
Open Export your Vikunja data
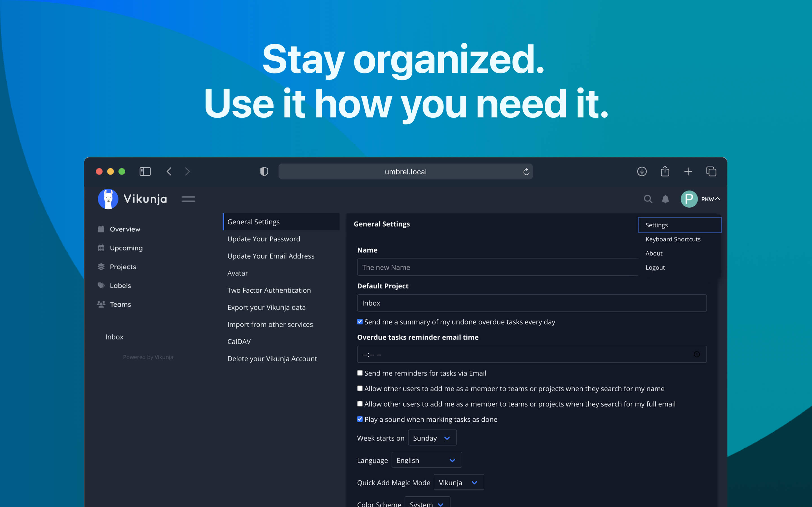tap(266, 307)
